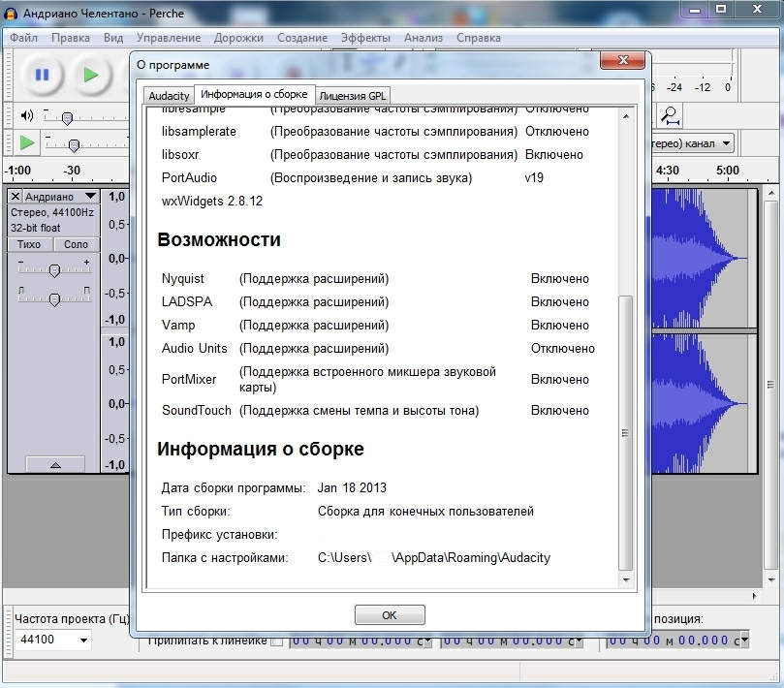Adjust the track gain slider

pos(54,270)
